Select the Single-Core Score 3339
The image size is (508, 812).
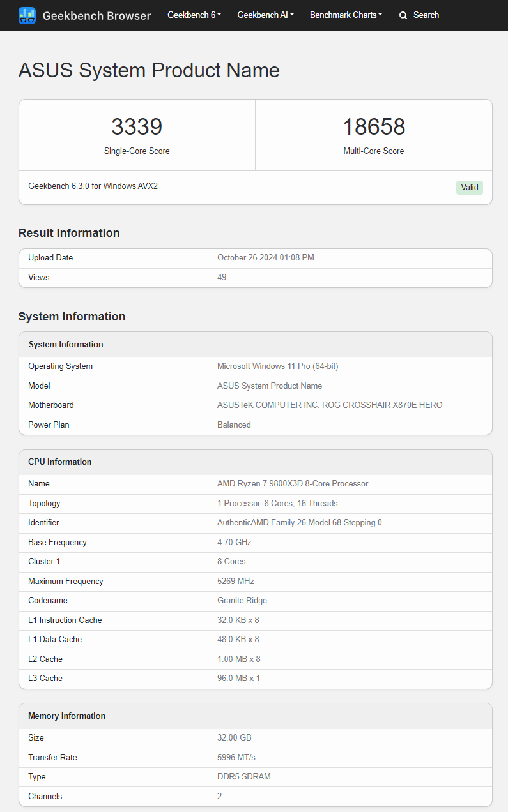click(x=136, y=127)
